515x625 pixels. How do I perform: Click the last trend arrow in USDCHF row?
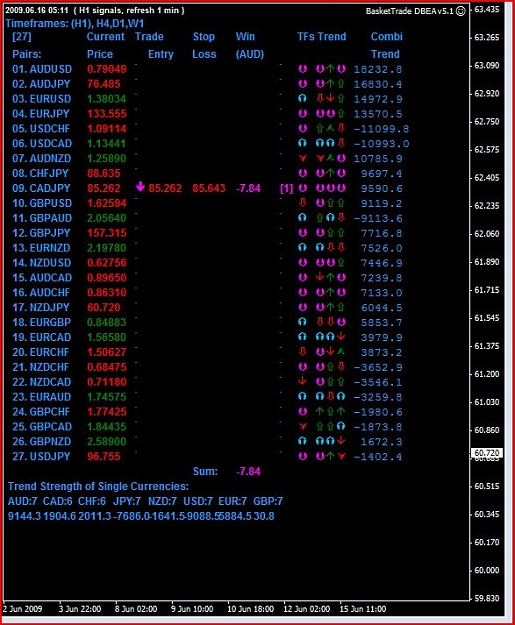tap(341, 128)
